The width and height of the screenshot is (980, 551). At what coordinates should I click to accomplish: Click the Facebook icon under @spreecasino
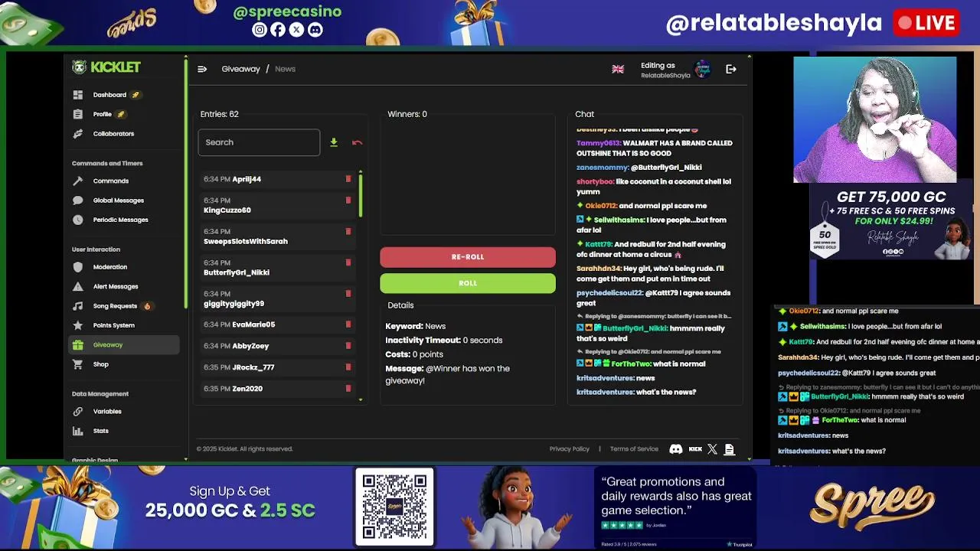(278, 30)
